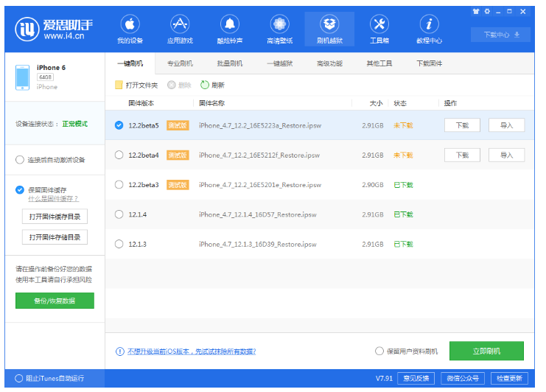Select the 12.2beta4 firmware radio button

coord(119,155)
